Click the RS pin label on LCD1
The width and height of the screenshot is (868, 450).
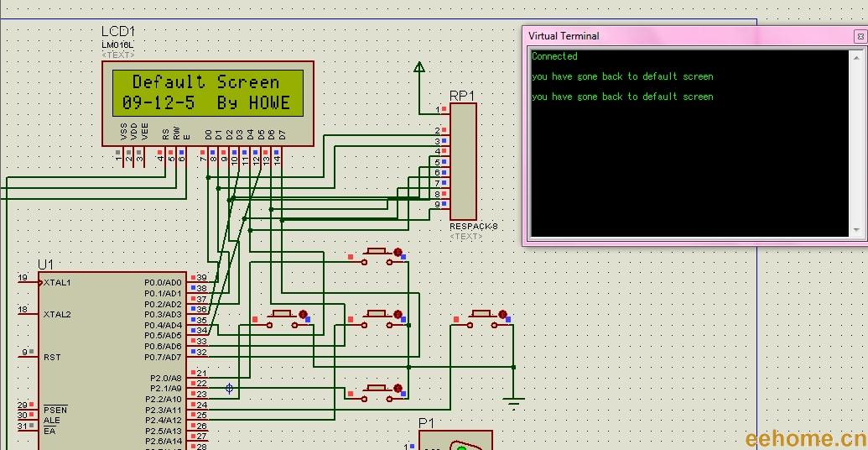point(165,133)
